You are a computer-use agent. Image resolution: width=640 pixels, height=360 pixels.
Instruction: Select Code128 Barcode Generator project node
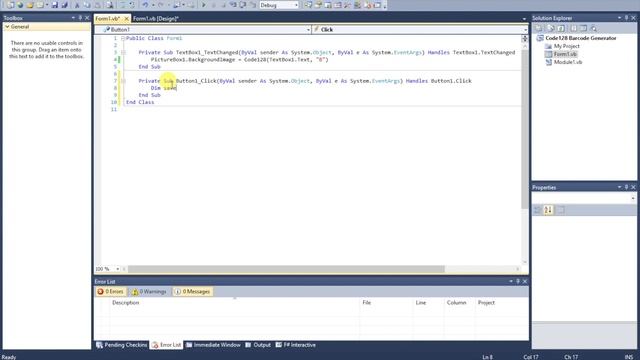(x=580, y=38)
